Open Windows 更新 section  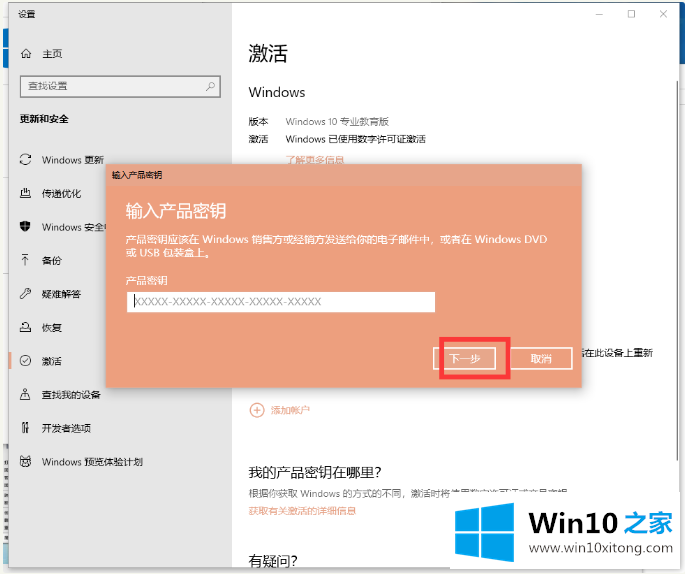click(x=73, y=160)
